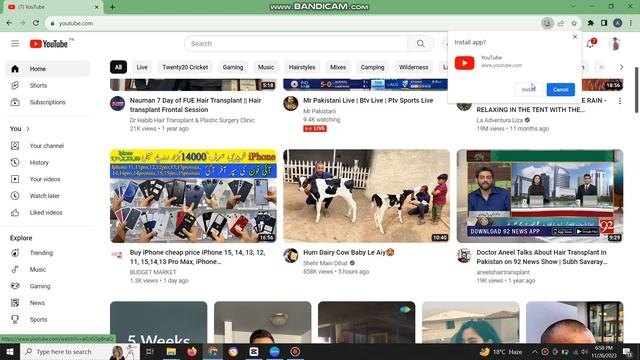
Task: Open BUDGET MARKET channel link
Action: (153, 272)
